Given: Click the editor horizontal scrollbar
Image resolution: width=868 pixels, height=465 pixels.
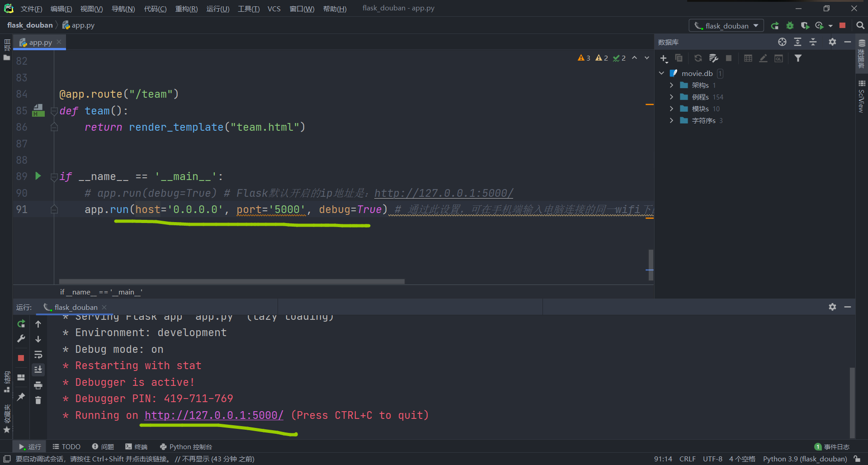Looking at the screenshot, I should 231,281.
